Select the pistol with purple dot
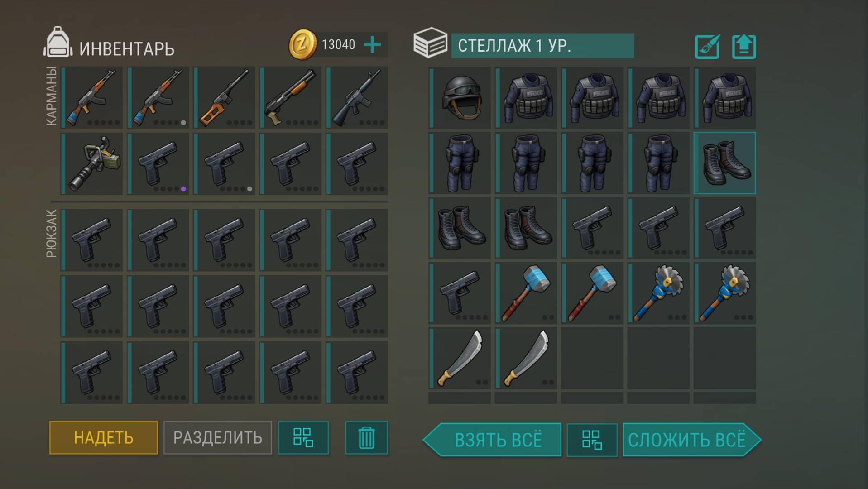Image resolution: width=868 pixels, height=489 pixels. pos(158,164)
